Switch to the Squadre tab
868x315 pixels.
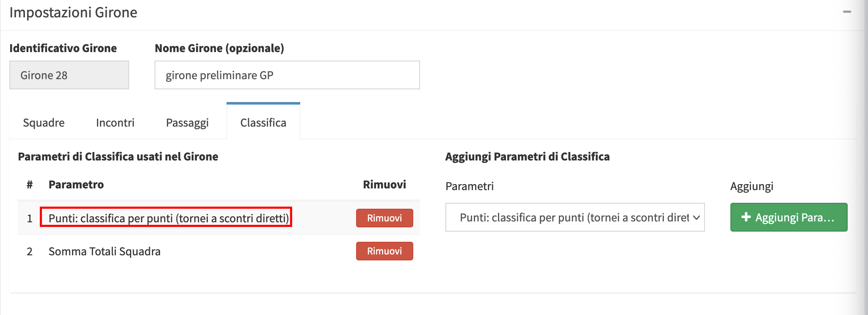[44, 123]
